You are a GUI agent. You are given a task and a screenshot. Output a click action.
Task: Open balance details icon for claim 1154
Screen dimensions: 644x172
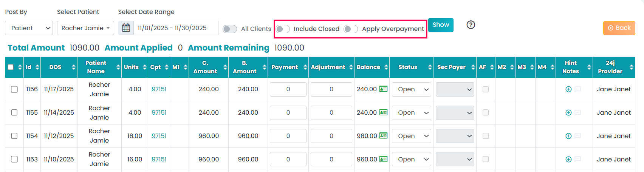(x=383, y=136)
